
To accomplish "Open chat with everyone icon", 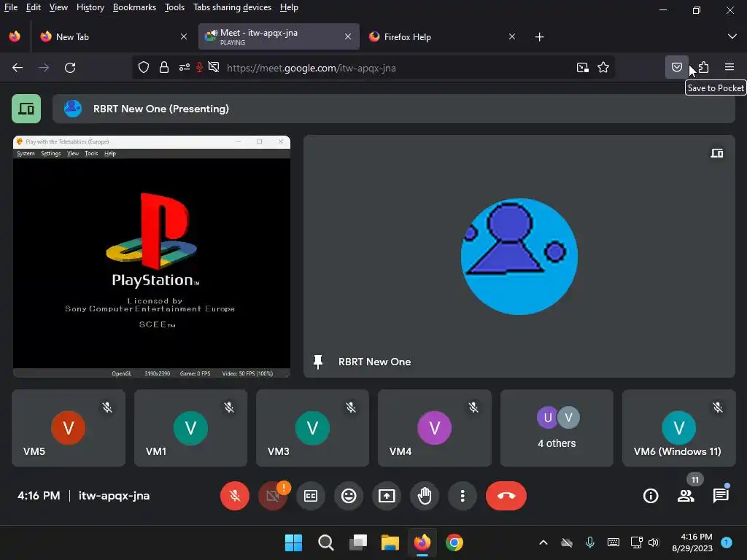I will click(x=721, y=496).
